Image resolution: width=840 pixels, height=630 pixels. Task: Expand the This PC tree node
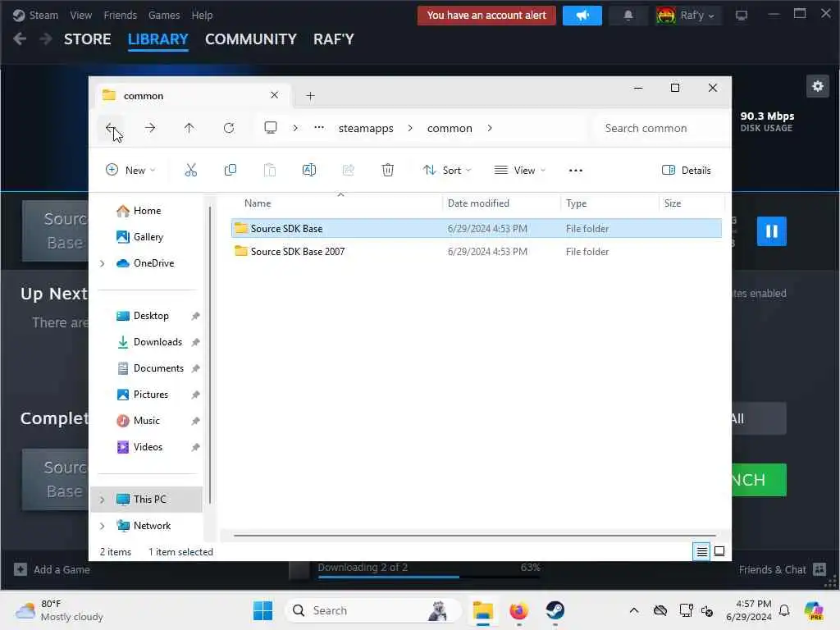[x=103, y=500]
